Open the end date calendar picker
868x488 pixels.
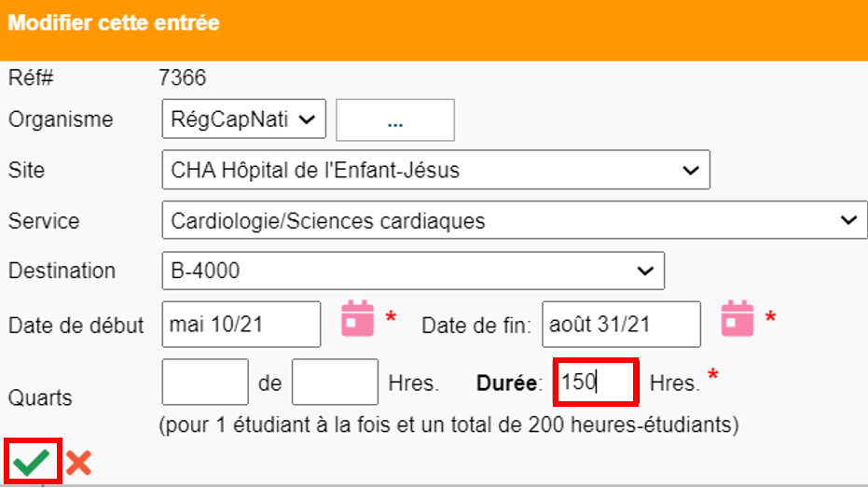click(x=737, y=318)
